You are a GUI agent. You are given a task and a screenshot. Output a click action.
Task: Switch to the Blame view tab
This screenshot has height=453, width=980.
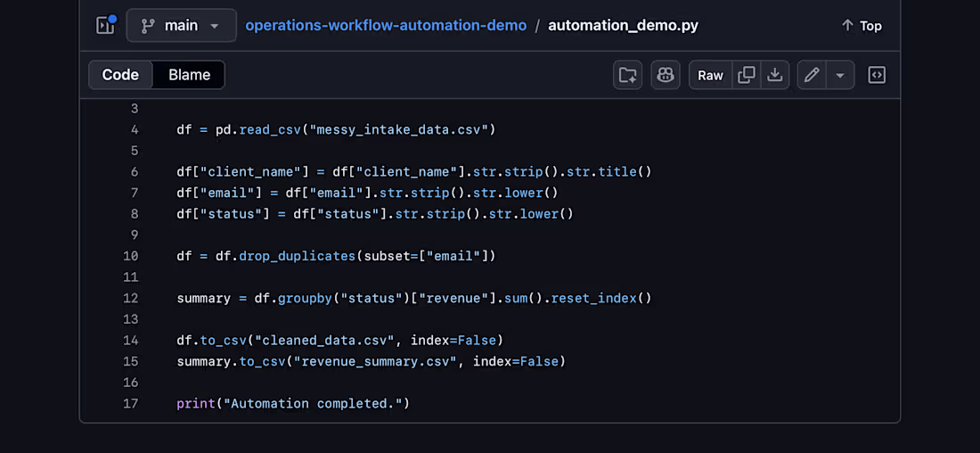pyautogui.click(x=190, y=75)
